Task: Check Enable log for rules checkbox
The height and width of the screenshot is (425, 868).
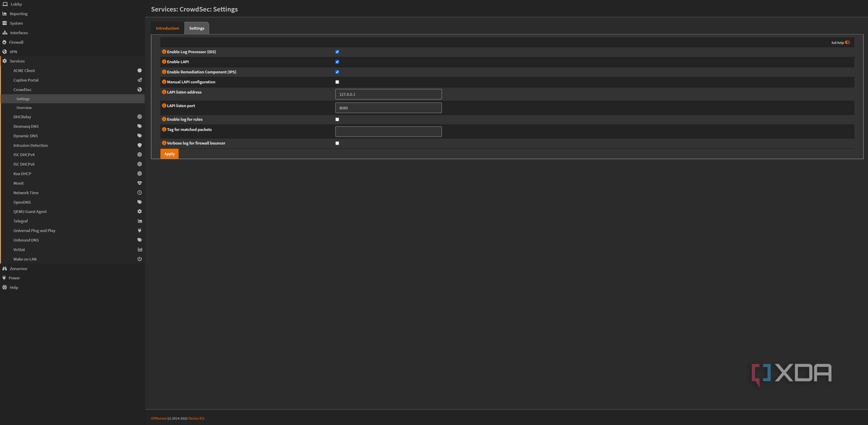Action: click(337, 120)
